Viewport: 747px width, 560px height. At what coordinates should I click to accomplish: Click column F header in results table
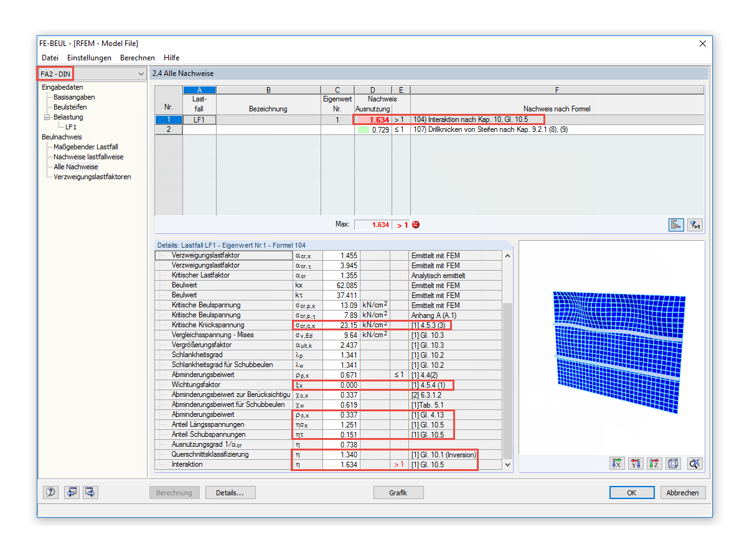(x=557, y=90)
